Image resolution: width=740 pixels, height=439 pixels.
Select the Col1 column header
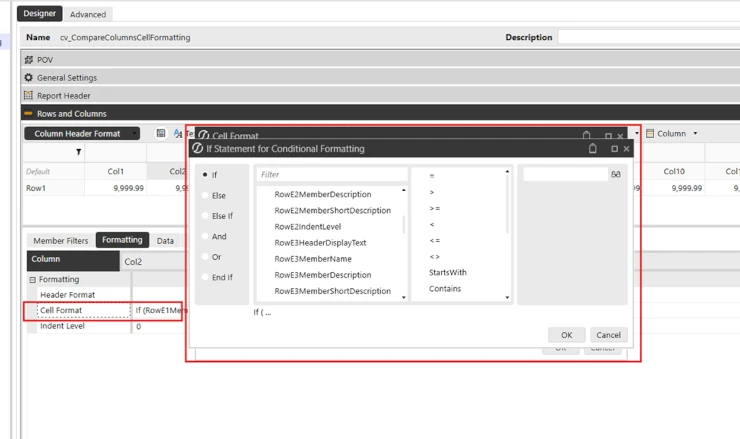(116, 171)
